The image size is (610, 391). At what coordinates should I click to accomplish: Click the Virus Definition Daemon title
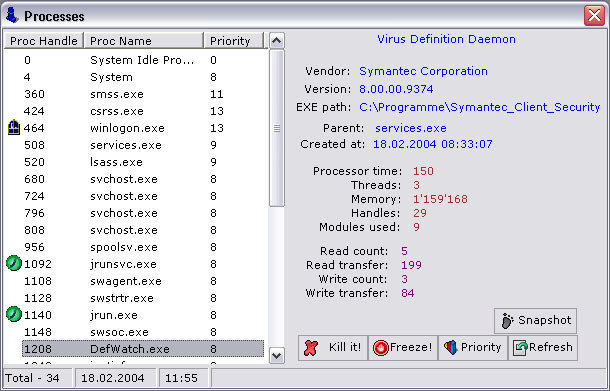(x=446, y=39)
